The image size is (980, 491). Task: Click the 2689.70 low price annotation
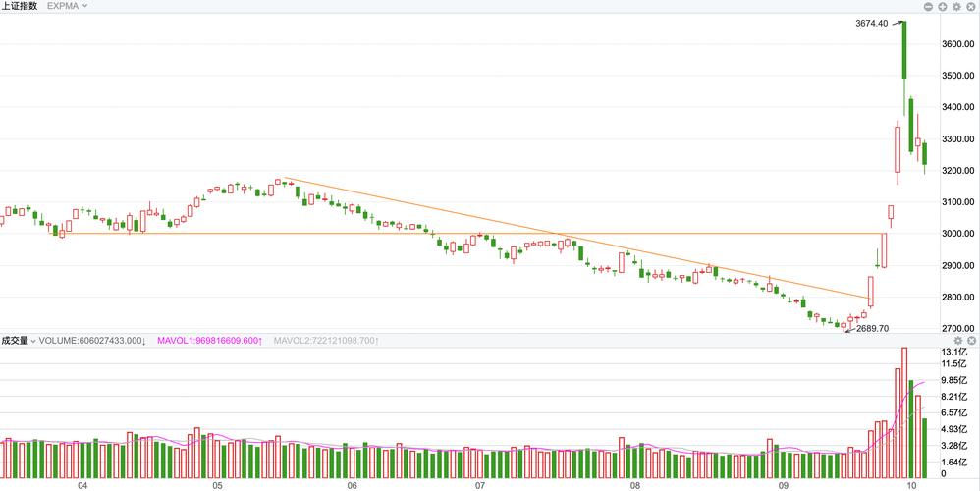tap(873, 328)
